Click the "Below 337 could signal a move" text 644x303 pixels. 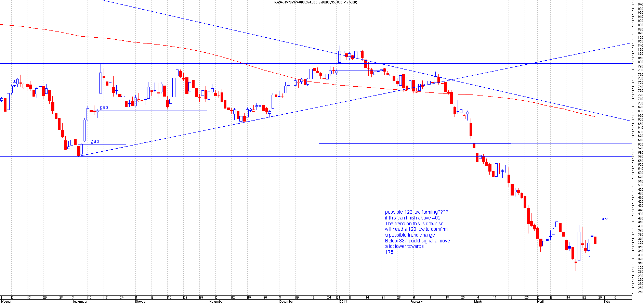(x=417, y=241)
